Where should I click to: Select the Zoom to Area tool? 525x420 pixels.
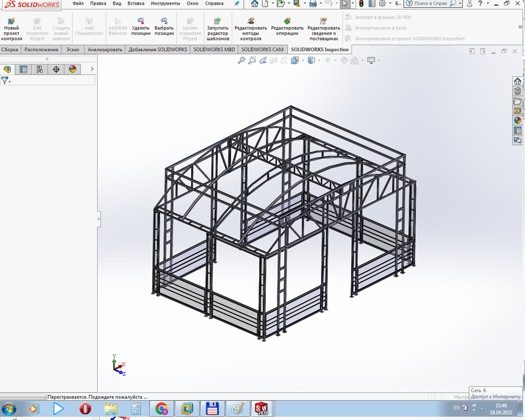pyautogui.click(x=252, y=59)
